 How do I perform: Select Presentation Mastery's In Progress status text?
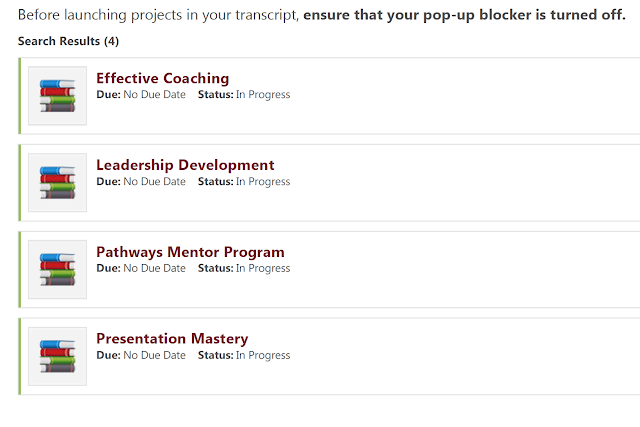(263, 356)
